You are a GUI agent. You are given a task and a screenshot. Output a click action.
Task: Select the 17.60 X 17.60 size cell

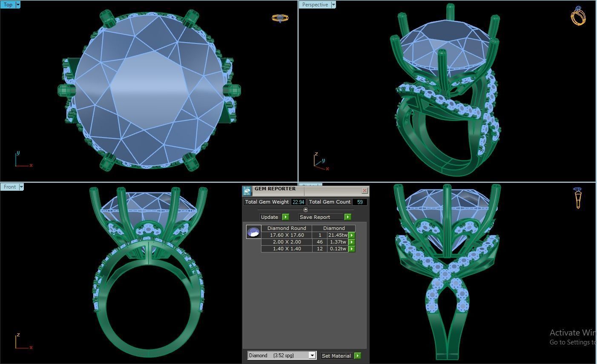[x=287, y=235]
